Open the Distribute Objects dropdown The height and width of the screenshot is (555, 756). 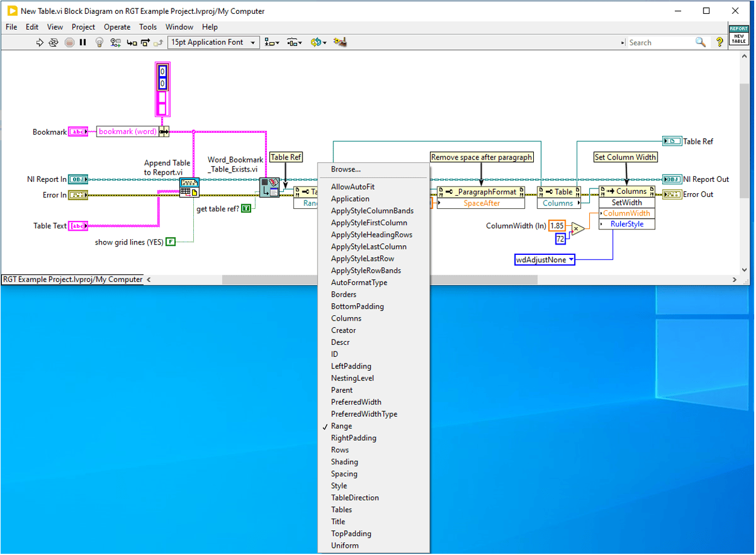(x=295, y=42)
